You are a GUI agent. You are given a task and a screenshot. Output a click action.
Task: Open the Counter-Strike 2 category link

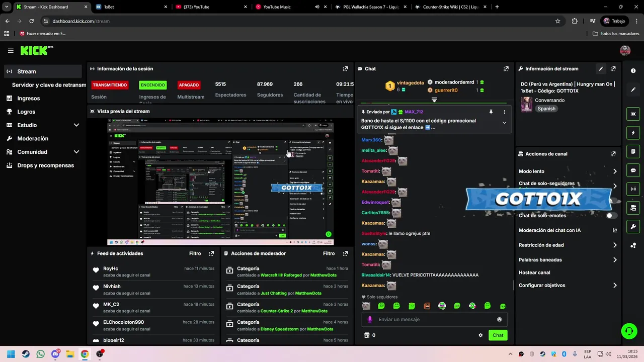pyautogui.click(x=277, y=311)
